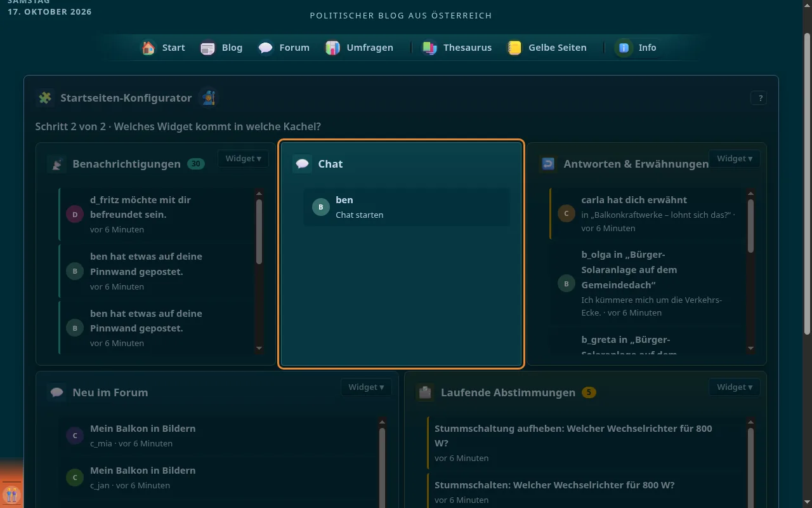Image resolution: width=812 pixels, height=508 pixels.
Task: Click the down arrow of Benachrichtigungen scrollbar
Action: click(x=259, y=348)
